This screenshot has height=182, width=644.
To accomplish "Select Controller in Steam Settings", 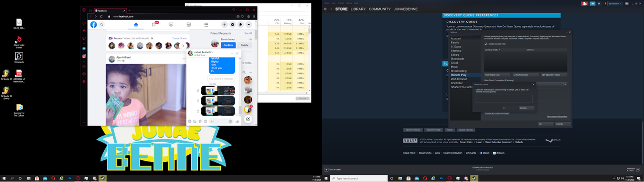I will 457,83.
